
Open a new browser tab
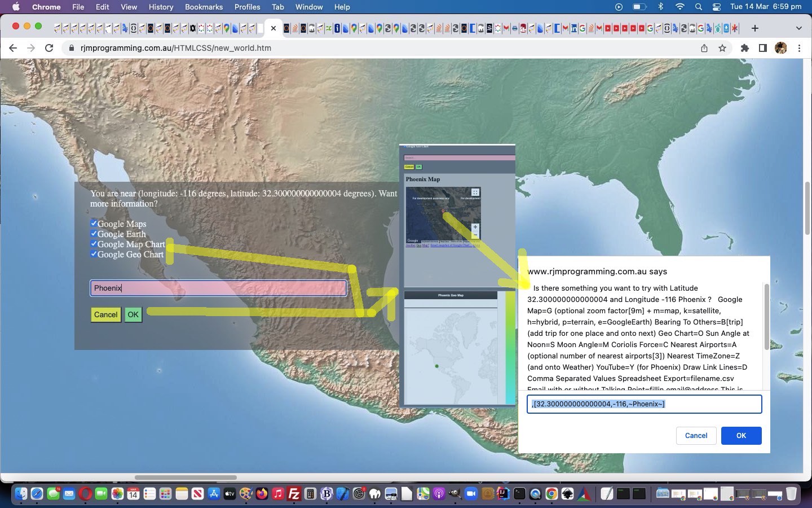coord(754,28)
